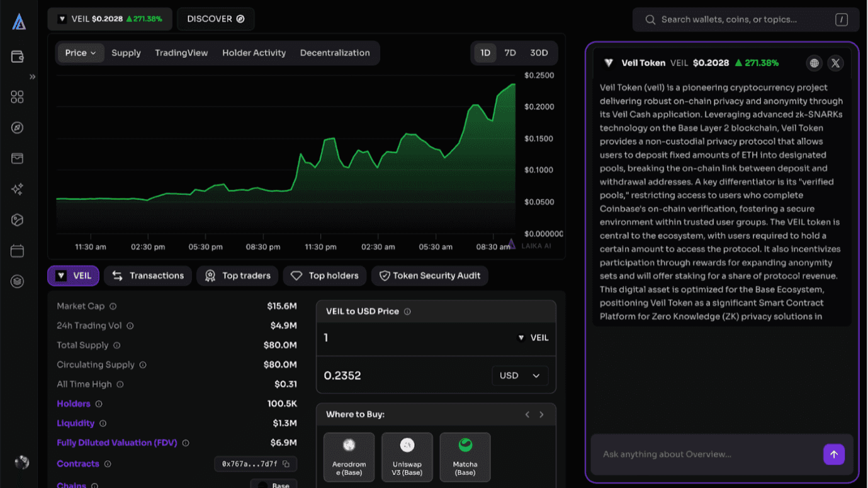Switch chart to TradingView
The height and width of the screenshot is (488, 868).
pyautogui.click(x=181, y=53)
